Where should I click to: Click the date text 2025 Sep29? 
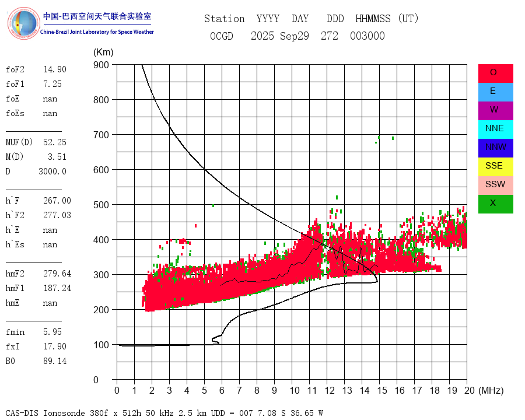click(x=280, y=36)
